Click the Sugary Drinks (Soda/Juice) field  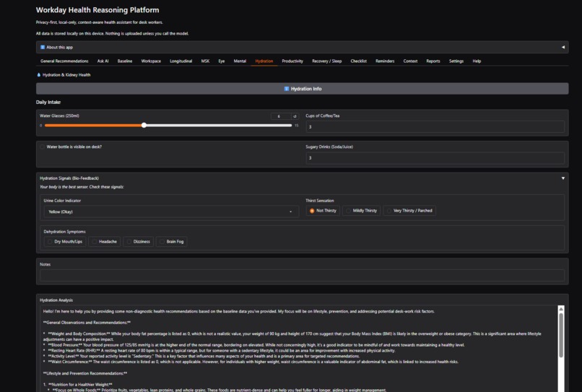435,158
